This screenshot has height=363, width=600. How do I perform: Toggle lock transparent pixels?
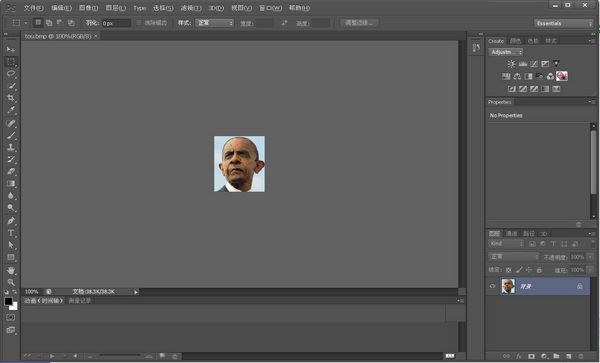pos(508,270)
